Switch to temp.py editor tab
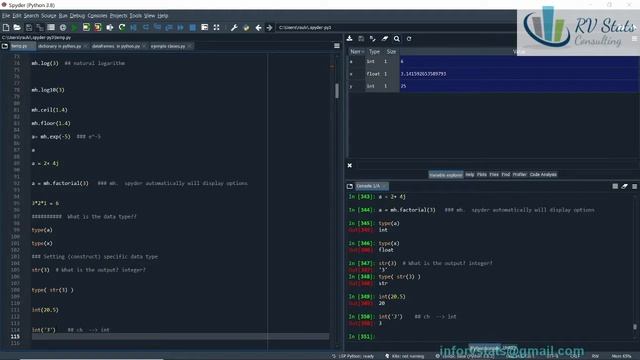The image size is (640, 360). pyautogui.click(x=22, y=46)
